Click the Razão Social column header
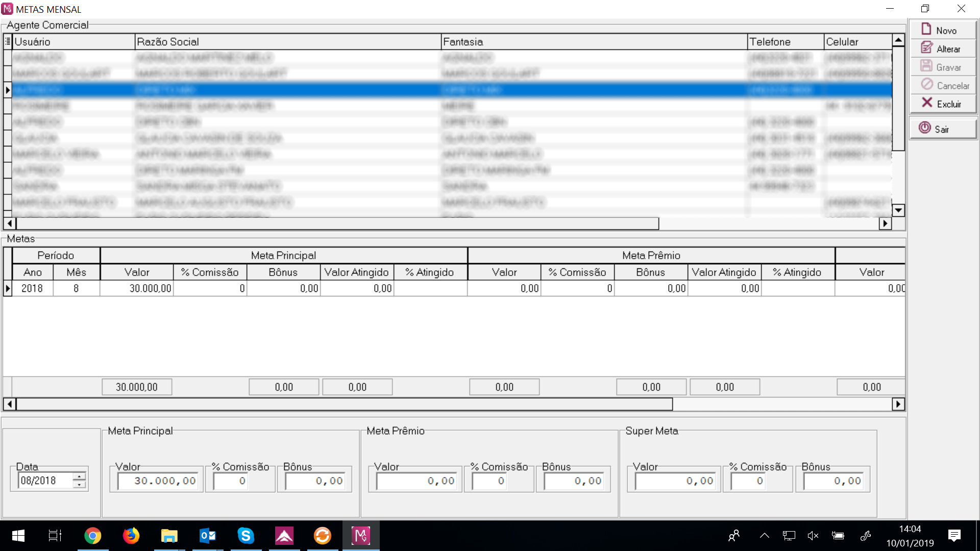The image size is (980, 551). point(288,42)
